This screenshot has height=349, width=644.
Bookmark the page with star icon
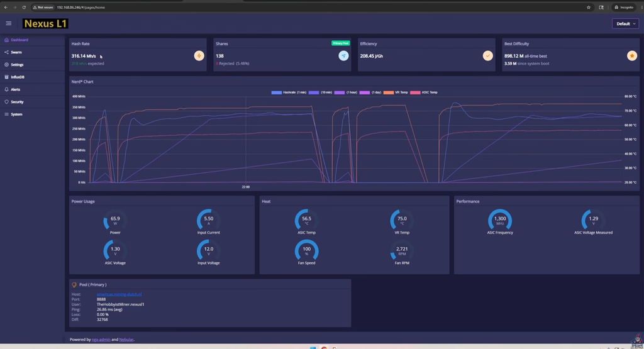588,8
